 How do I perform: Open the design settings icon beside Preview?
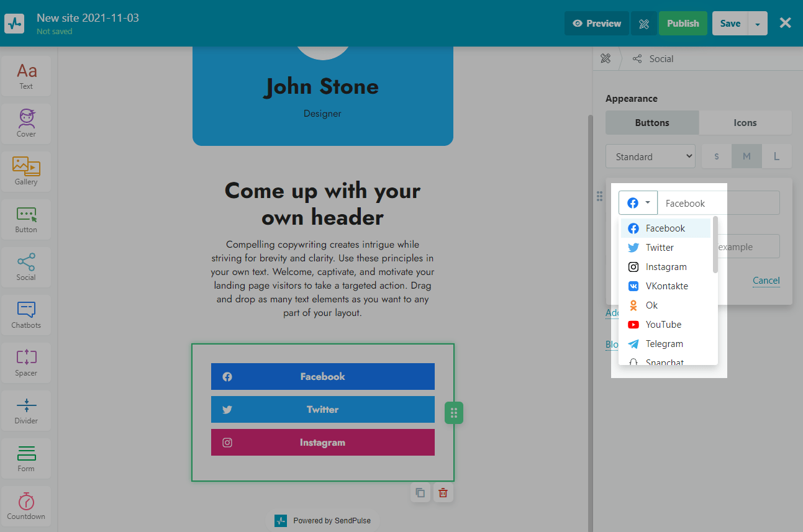(x=644, y=24)
